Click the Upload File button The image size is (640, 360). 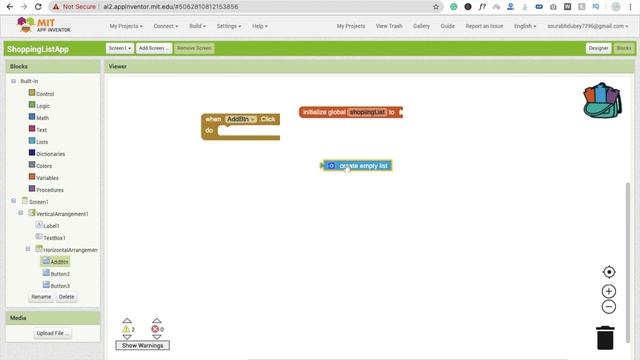53,333
